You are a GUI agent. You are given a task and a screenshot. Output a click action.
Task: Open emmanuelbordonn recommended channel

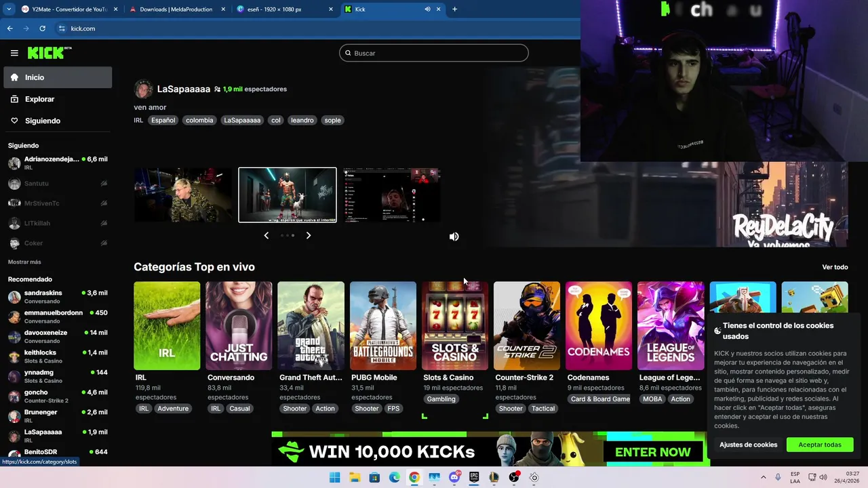tap(58, 317)
